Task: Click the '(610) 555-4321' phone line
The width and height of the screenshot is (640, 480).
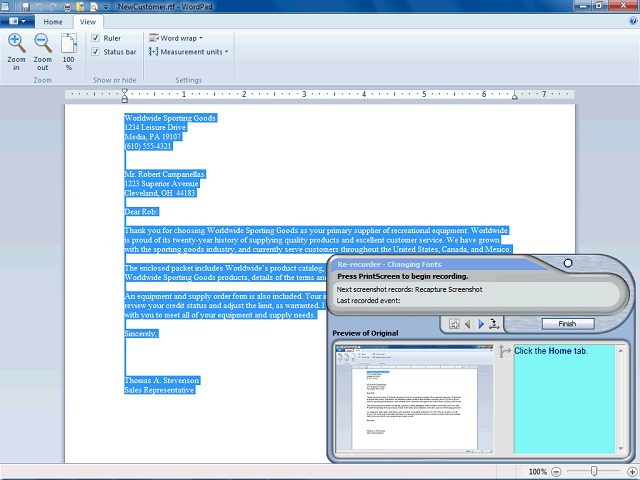Action: pyautogui.click(x=148, y=146)
